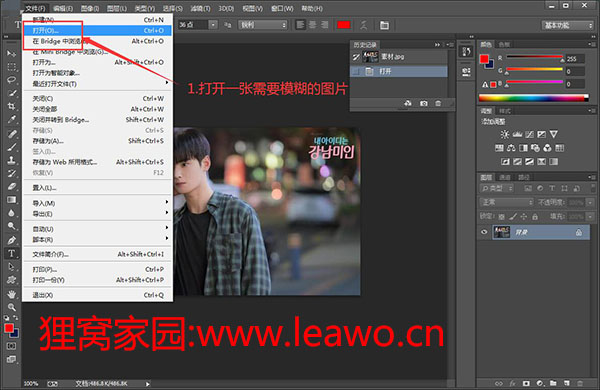Toggle right align text button
Image resolution: width=600 pixels, height=390 pixels.
click(x=324, y=25)
